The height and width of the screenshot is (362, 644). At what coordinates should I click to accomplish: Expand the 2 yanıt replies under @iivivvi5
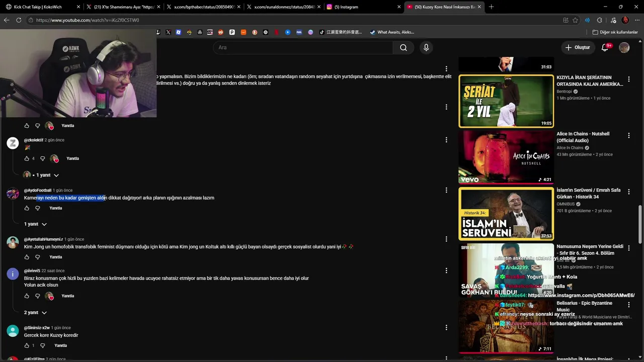tap(35, 313)
